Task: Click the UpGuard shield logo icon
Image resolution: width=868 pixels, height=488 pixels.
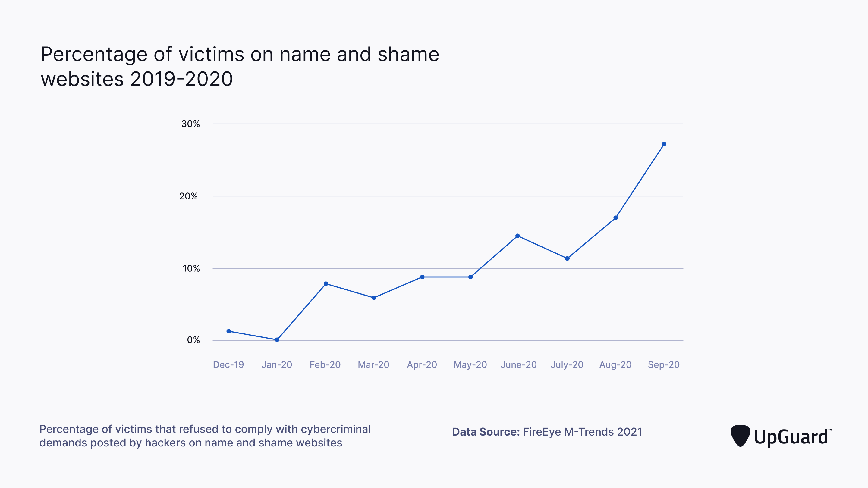Action: pyautogui.click(x=740, y=436)
